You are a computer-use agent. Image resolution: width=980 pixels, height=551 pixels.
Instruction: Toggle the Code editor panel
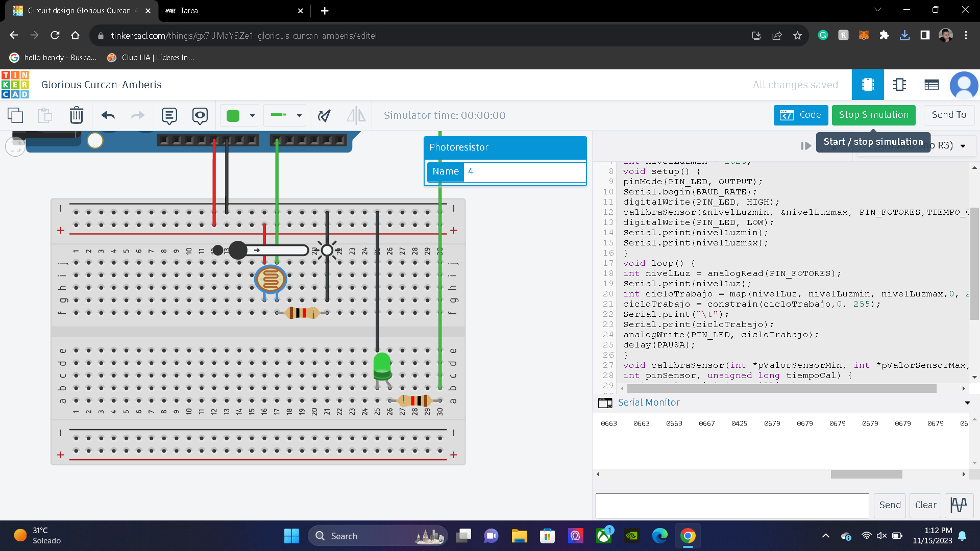click(800, 115)
